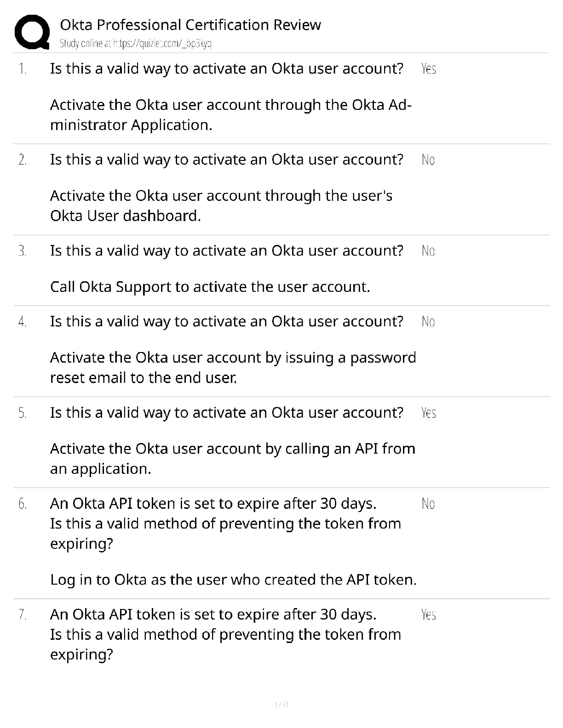Select the question 4 number label
The image size is (563, 728).
click(x=23, y=322)
